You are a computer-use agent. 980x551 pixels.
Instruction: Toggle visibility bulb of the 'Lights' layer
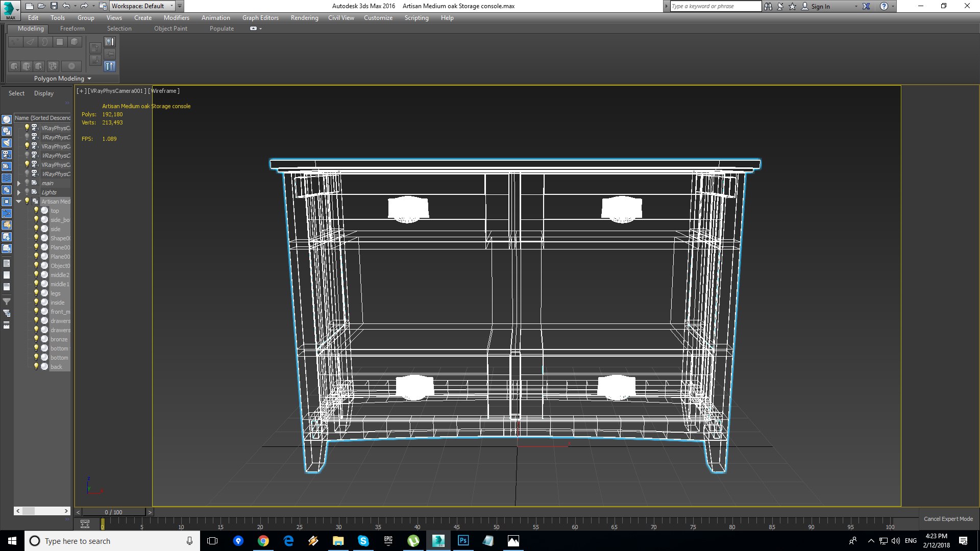[27, 192]
